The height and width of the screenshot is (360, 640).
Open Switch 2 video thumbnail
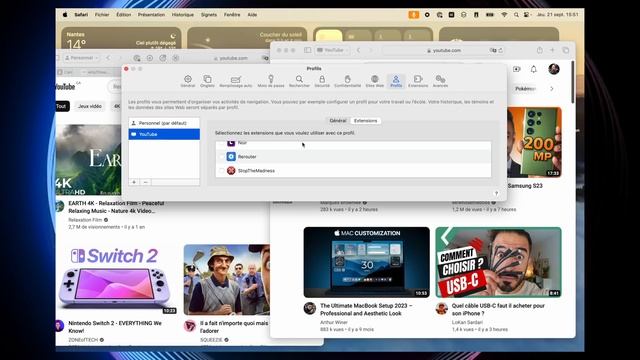[118, 280]
